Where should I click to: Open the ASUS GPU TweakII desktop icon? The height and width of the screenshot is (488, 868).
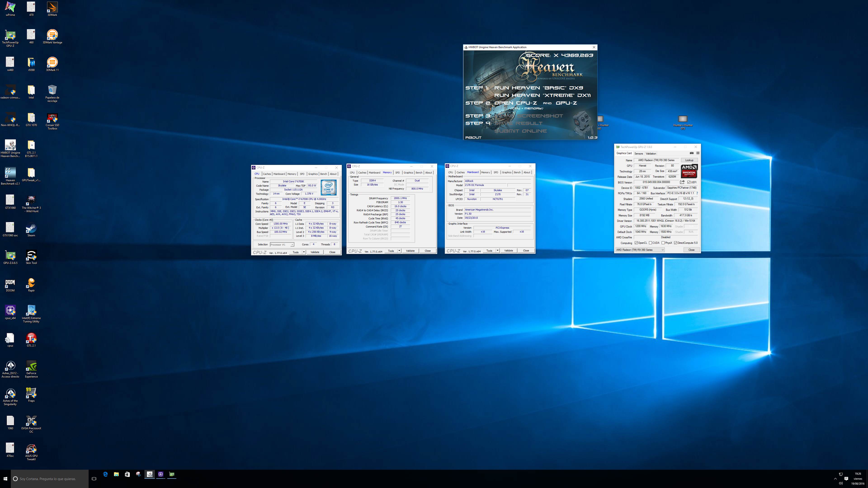tap(31, 452)
